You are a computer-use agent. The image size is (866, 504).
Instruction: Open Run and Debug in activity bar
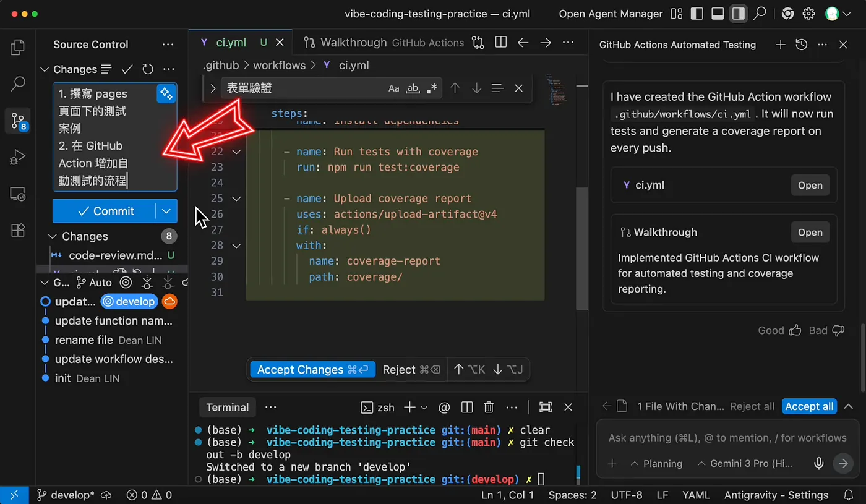point(18,157)
